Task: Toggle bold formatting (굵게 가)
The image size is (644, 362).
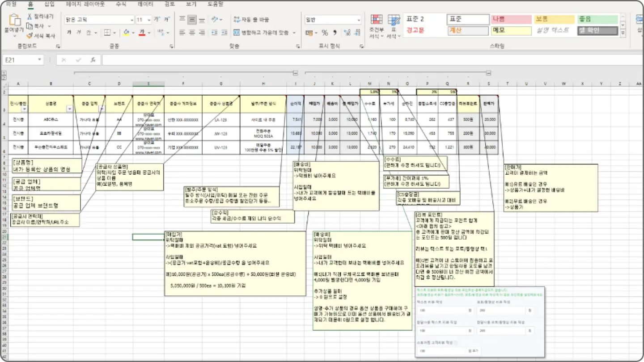Action: pos(69,33)
